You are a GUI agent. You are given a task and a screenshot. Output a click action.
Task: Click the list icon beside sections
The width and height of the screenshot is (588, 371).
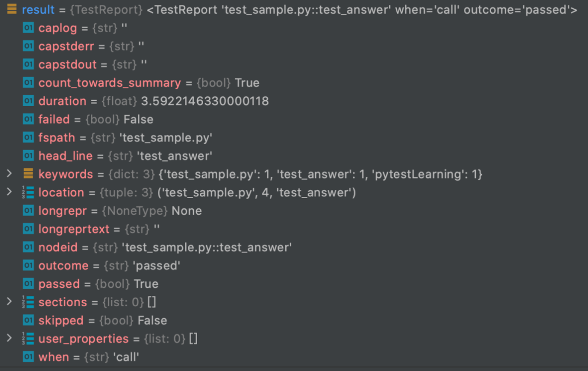pos(28,302)
